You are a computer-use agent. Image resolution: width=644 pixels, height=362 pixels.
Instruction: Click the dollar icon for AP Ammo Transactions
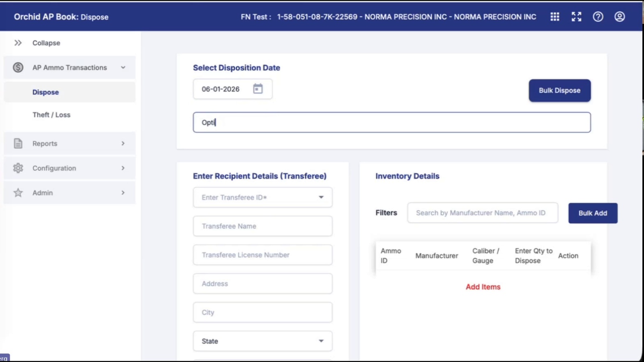(x=18, y=67)
